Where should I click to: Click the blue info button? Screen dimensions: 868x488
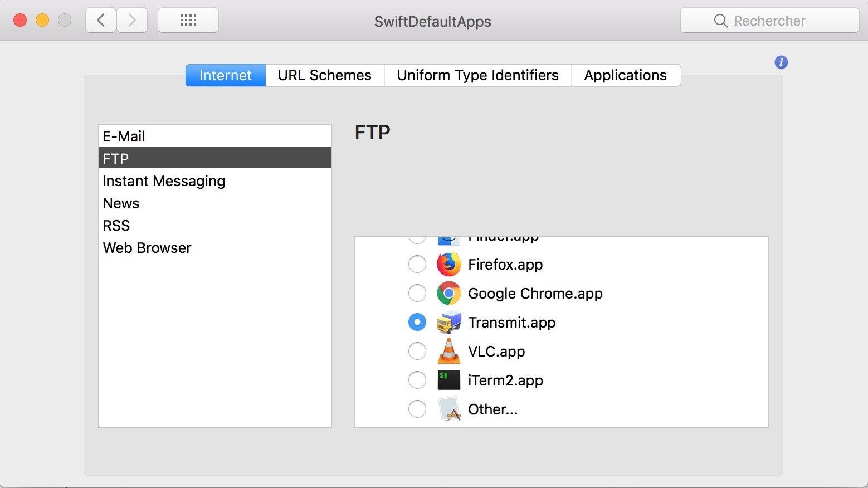point(781,62)
